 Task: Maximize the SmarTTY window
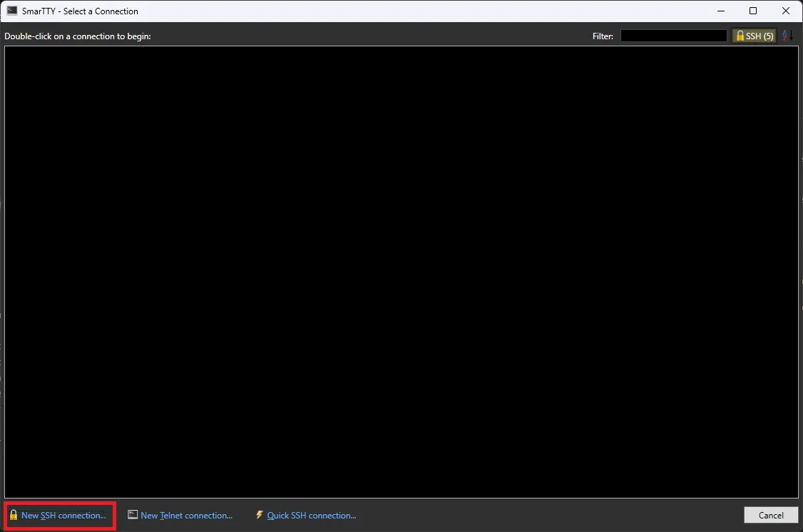pyautogui.click(x=753, y=11)
